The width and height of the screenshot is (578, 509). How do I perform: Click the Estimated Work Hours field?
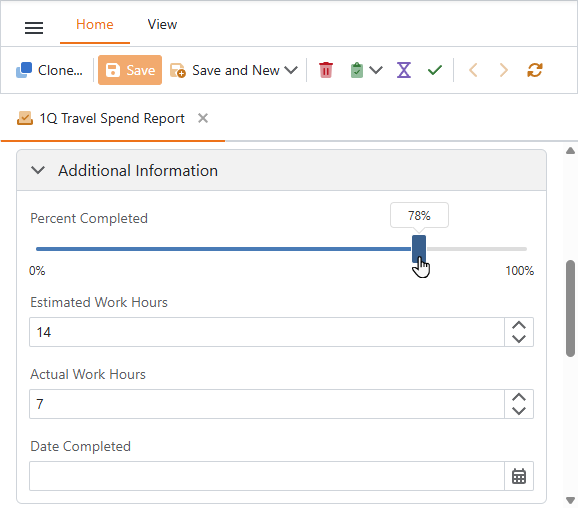click(267, 332)
